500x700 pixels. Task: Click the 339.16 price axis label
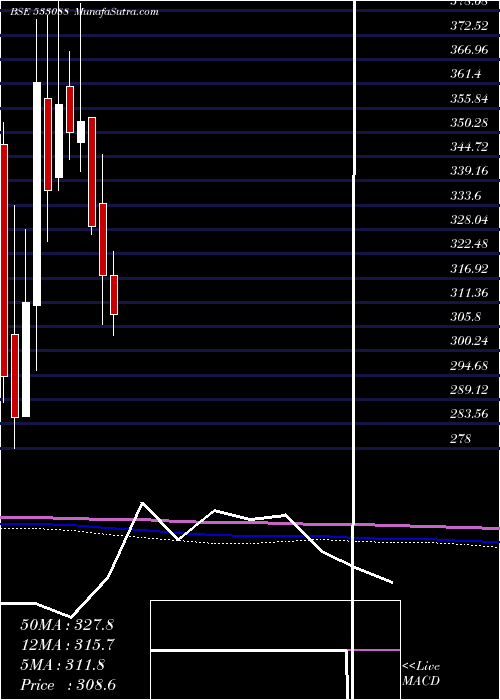pyautogui.click(x=469, y=171)
